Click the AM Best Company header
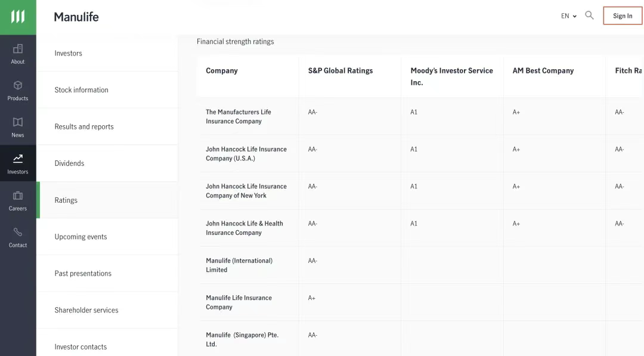 pyautogui.click(x=543, y=70)
